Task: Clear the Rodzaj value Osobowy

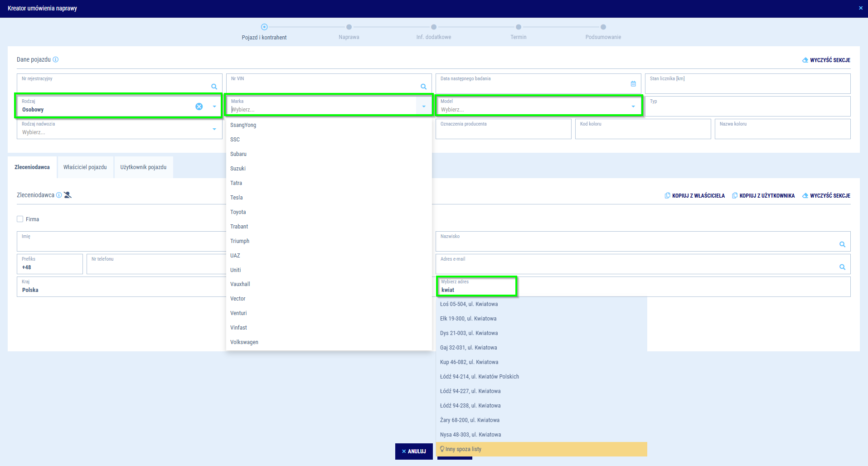Action: (x=199, y=107)
